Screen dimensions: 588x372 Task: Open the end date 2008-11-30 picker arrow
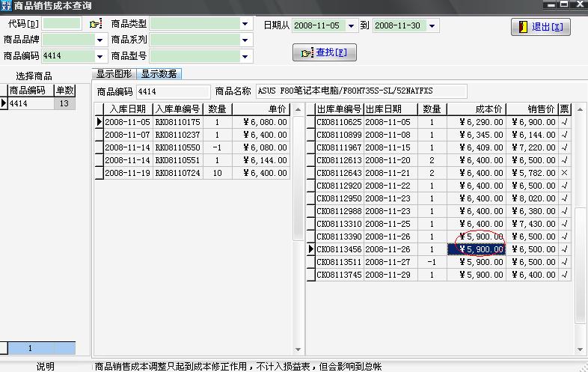coord(432,26)
